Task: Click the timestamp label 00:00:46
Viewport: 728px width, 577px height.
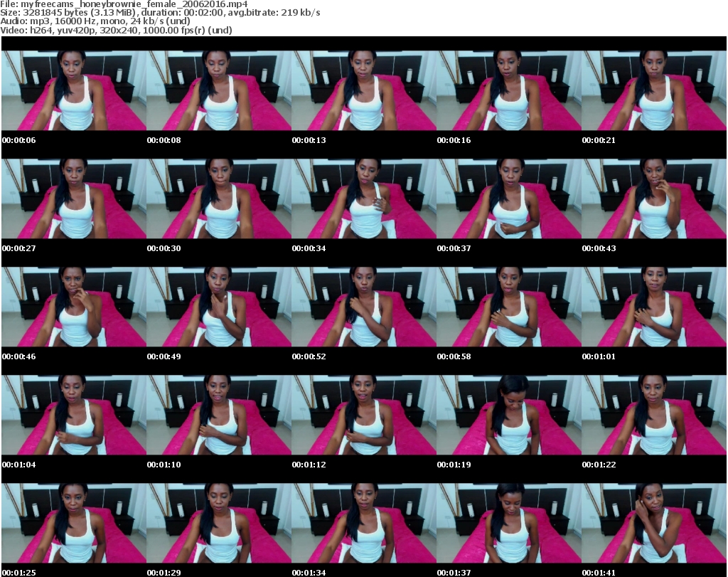Action: pos(19,356)
